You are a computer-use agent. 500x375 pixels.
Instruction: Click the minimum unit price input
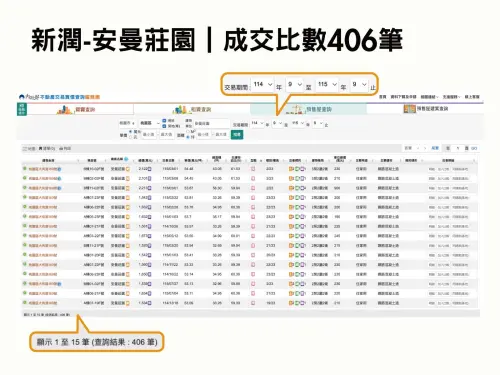[149, 134]
